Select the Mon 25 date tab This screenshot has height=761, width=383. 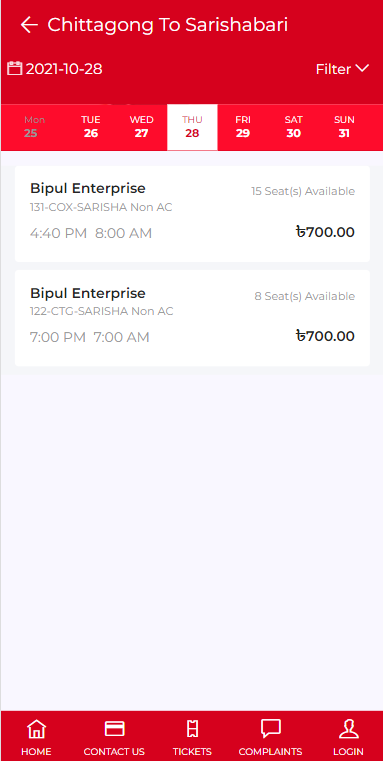[x=34, y=127]
